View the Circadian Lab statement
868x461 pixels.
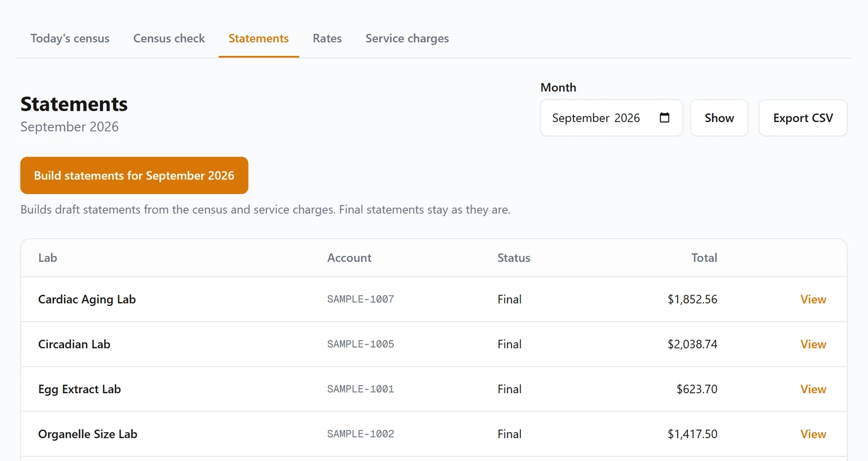(813, 344)
